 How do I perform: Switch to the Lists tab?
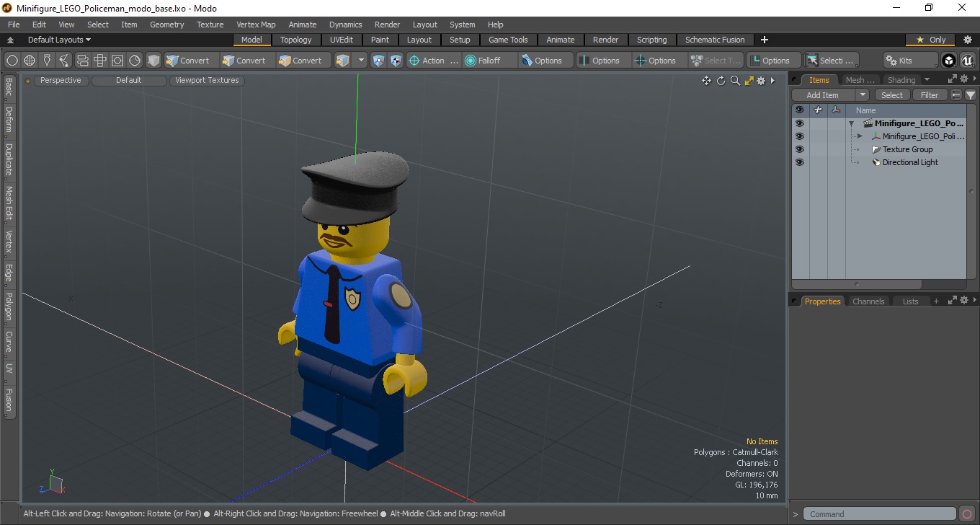[911, 301]
